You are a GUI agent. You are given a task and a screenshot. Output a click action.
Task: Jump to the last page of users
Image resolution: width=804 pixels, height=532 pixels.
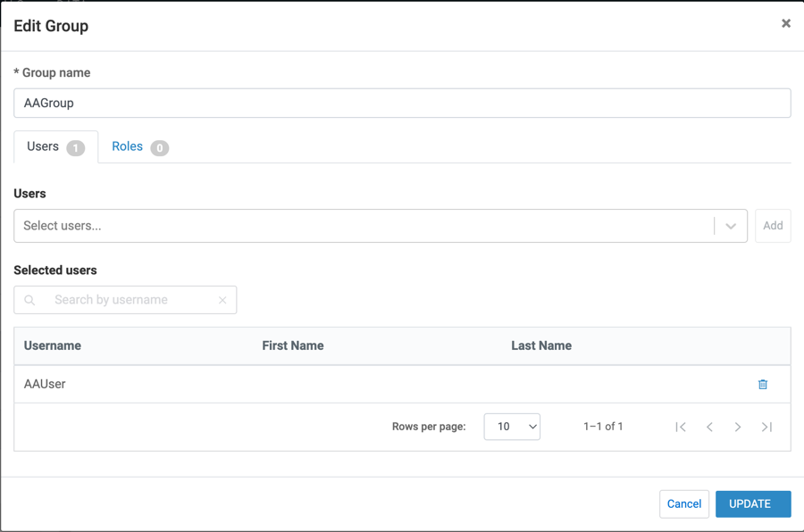click(x=766, y=427)
